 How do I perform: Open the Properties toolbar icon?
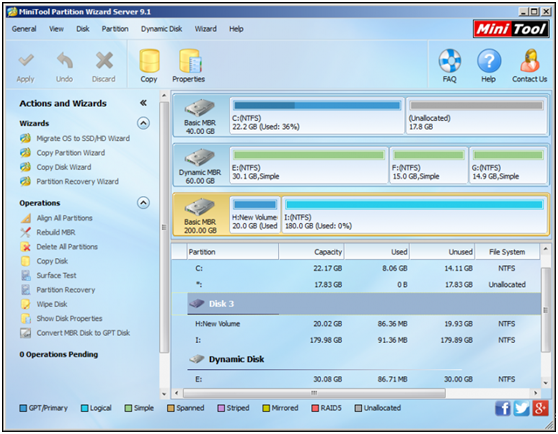tap(190, 61)
